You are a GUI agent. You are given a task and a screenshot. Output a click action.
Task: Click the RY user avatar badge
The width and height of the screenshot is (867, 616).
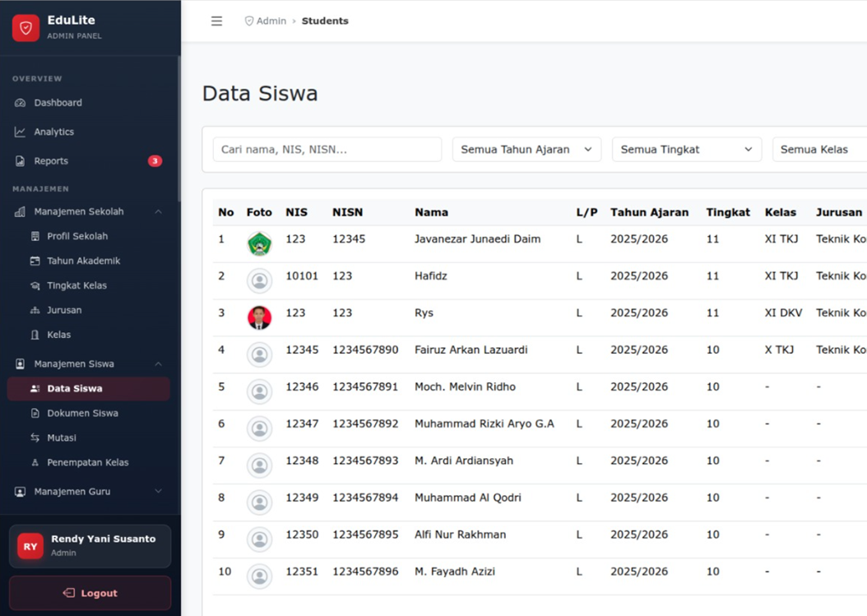30,547
